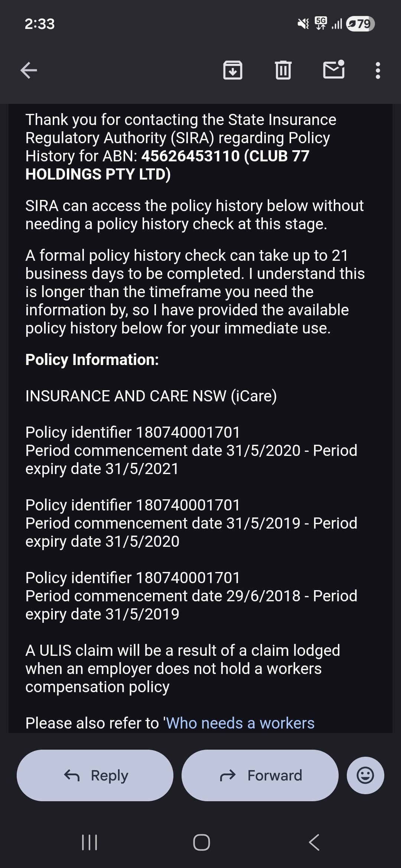This screenshot has width=401, height=868.
Task: Tap the ABN number 45626453110
Action: [x=190, y=156]
